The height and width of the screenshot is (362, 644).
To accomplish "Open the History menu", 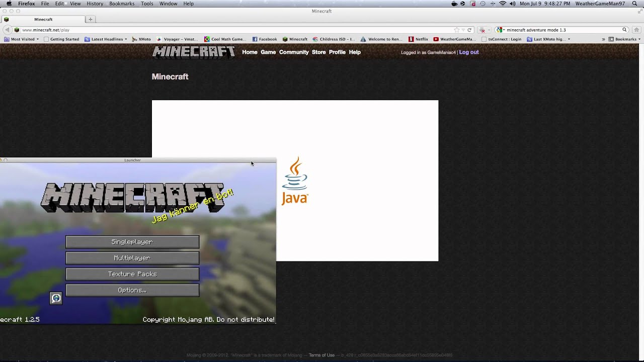I will coord(95,4).
